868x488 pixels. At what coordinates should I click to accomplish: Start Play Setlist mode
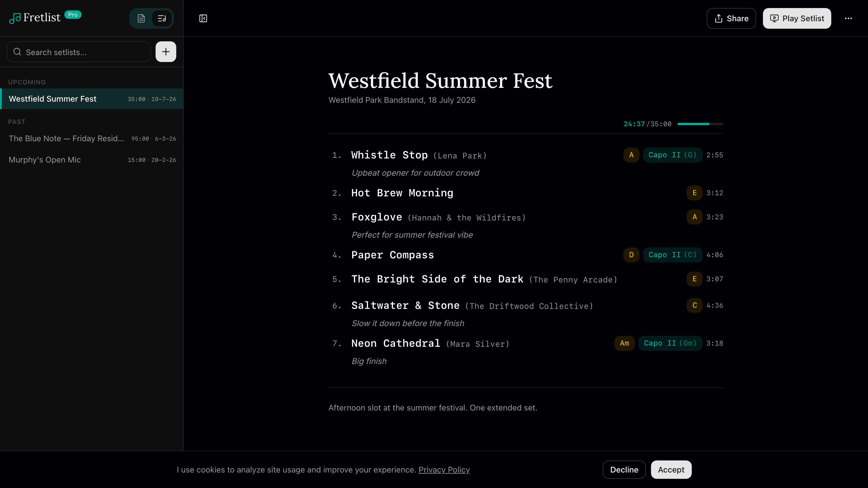coord(797,18)
